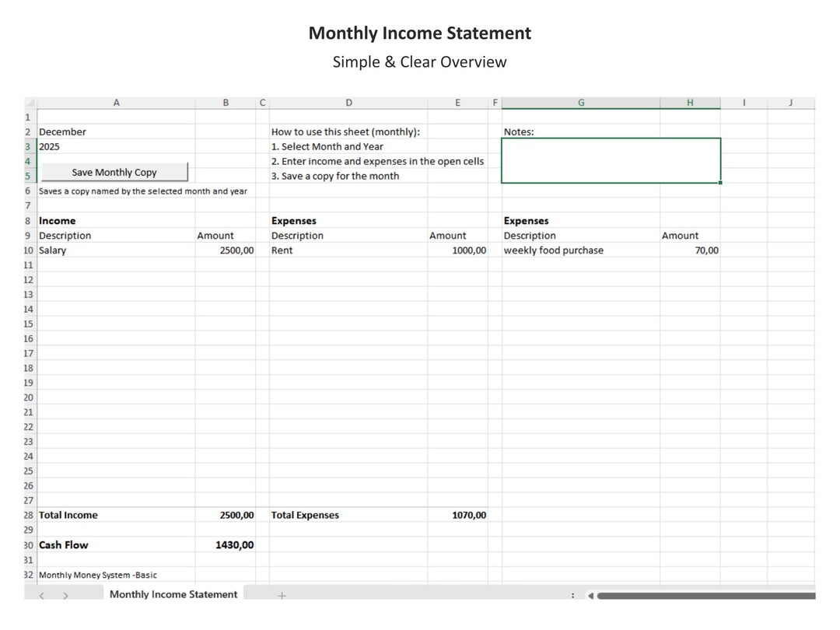Select row 30 header

click(29, 544)
